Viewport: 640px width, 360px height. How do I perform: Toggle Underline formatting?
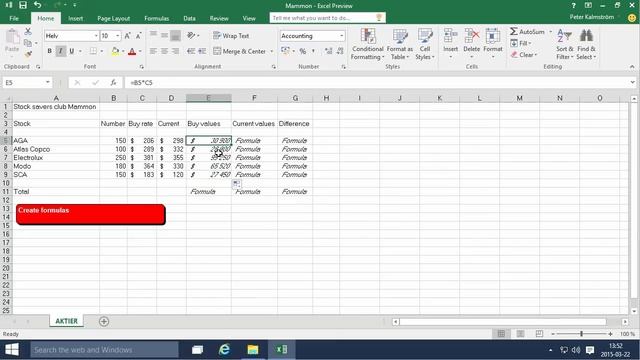71,51
